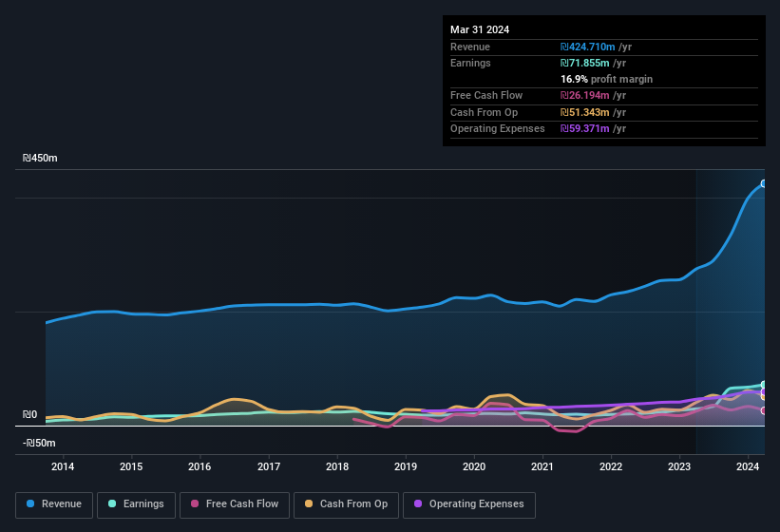Viewport: 780px width, 532px height.
Task: Hide the Earnings series via legend
Action: tap(135, 504)
